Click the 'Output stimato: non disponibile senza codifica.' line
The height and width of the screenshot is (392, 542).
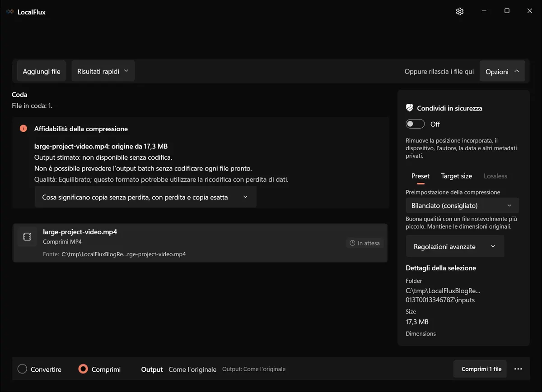tap(103, 157)
